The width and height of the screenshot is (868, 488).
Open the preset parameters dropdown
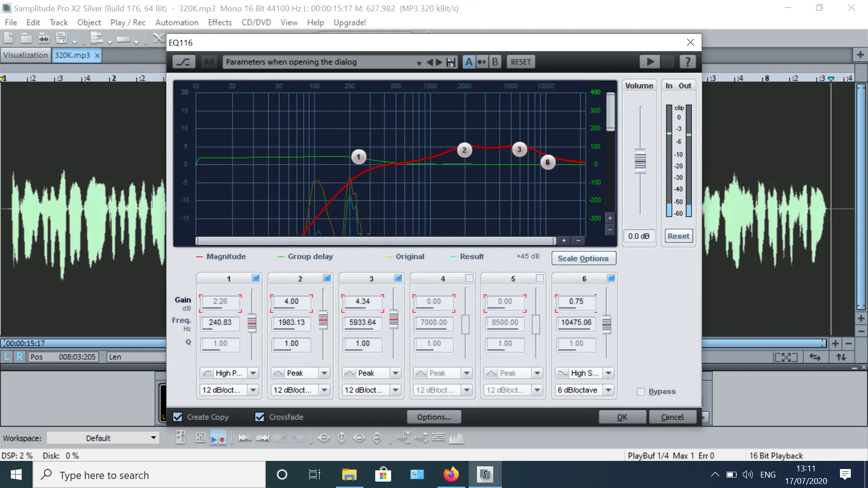[x=419, y=62]
